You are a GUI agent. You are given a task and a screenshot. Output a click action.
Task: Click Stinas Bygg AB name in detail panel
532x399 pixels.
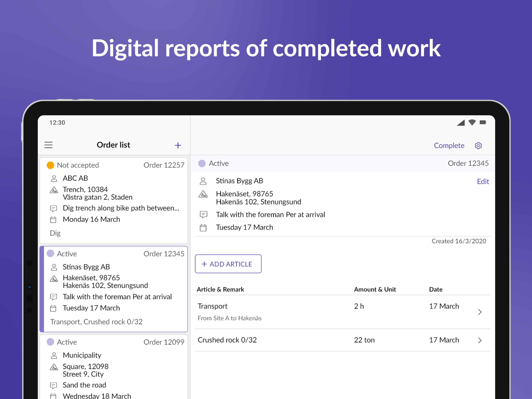(x=239, y=181)
